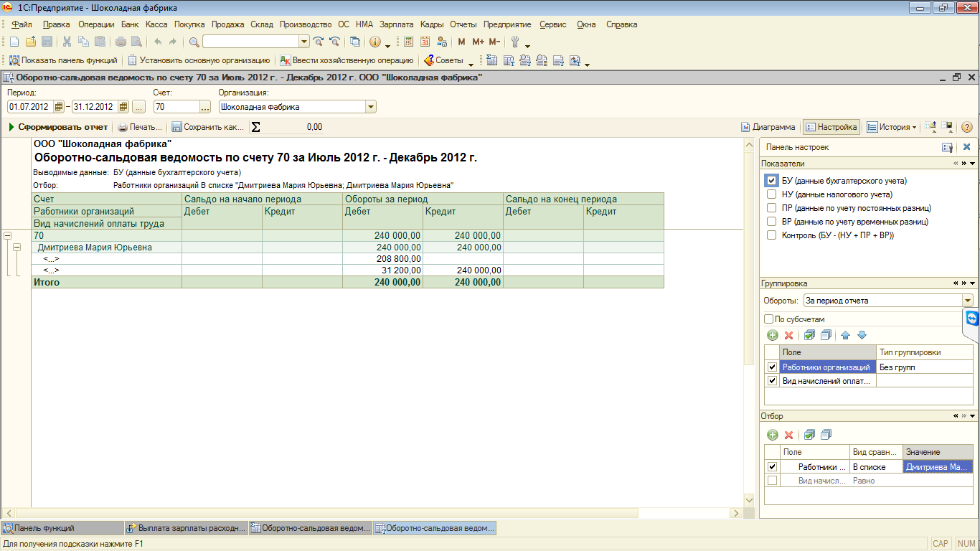Click the Cut scissors icon

tap(67, 42)
